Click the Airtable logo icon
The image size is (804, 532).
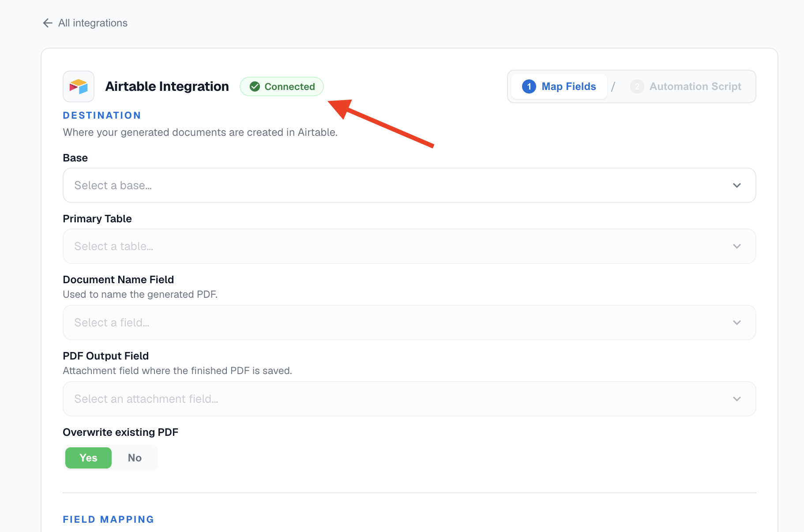click(x=79, y=86)
